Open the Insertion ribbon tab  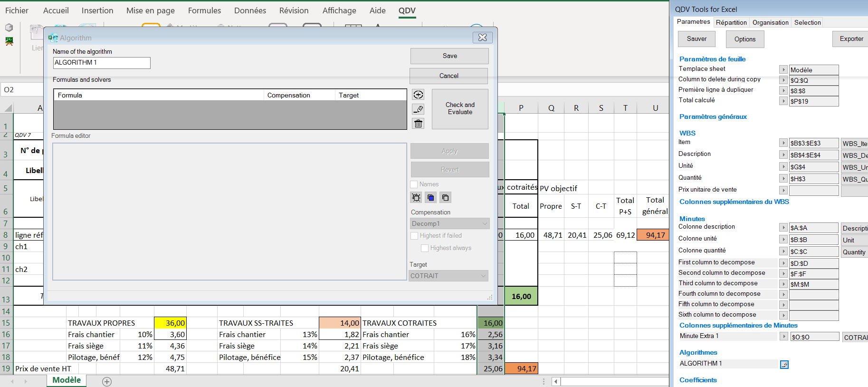point(97,10)
